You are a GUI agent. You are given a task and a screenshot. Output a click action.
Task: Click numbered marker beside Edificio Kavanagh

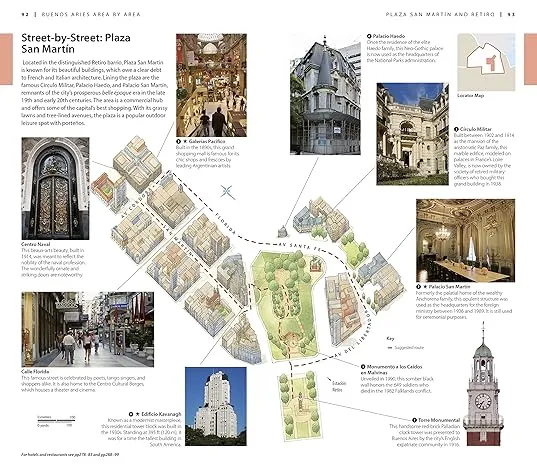coord(131,414)
